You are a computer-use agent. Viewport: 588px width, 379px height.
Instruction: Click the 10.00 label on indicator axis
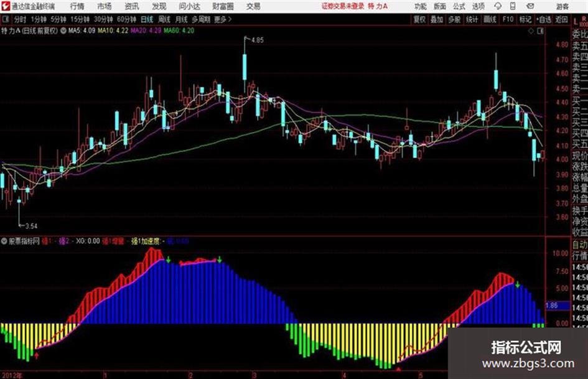(x=560, y=253)
